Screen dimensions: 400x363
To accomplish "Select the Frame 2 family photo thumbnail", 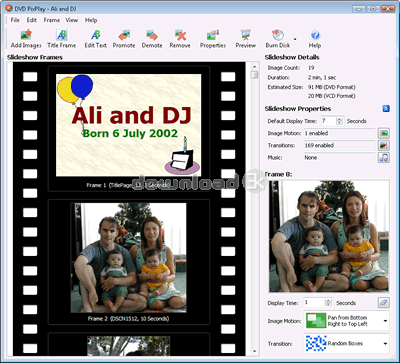I will tap(128, 258).
